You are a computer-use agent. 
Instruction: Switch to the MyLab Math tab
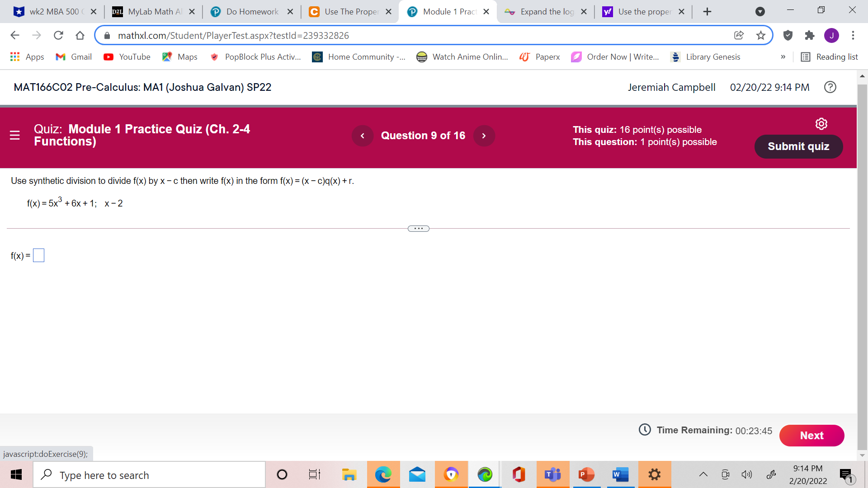149,12
